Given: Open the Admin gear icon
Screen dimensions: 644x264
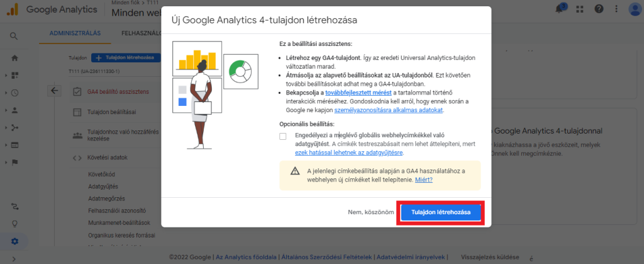Looking at the screenshot, I should 15,241.
